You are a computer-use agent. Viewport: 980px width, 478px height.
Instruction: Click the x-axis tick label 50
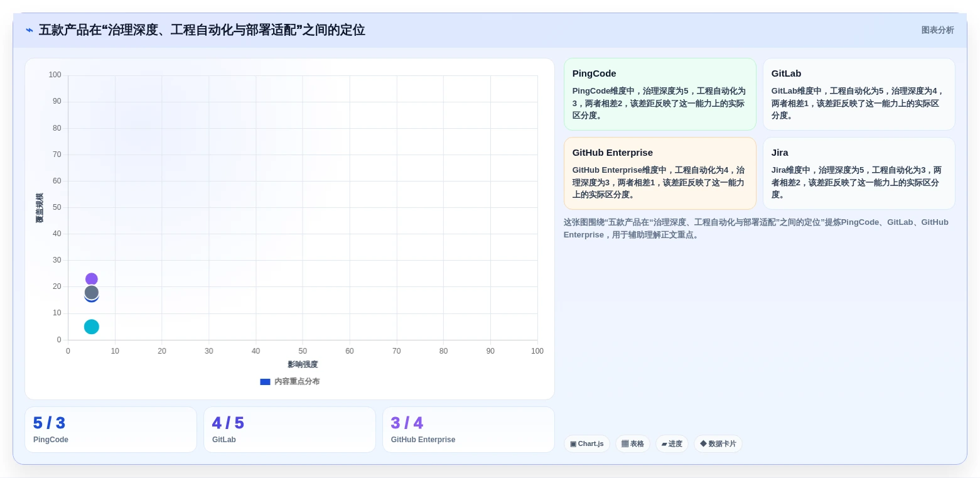[303, 351]
